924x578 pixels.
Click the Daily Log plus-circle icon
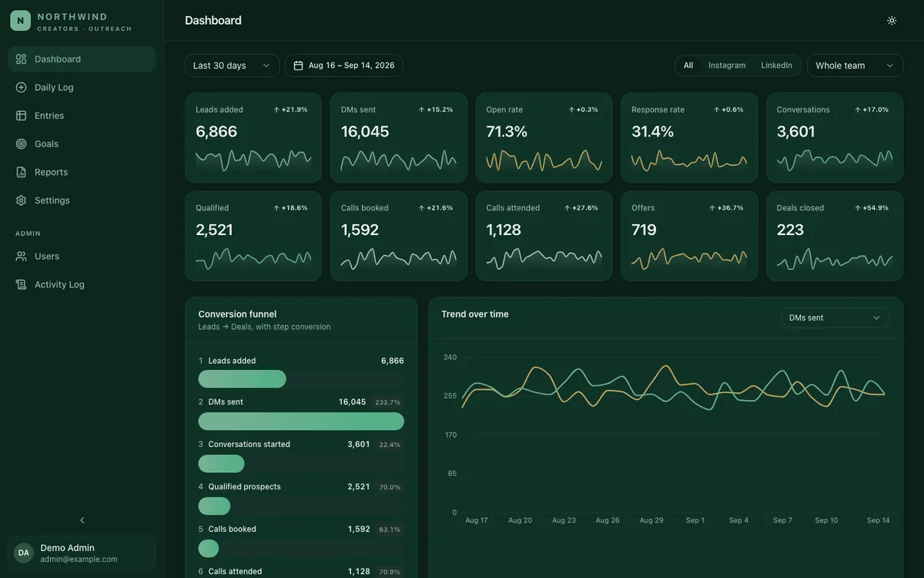pos(21,87)
